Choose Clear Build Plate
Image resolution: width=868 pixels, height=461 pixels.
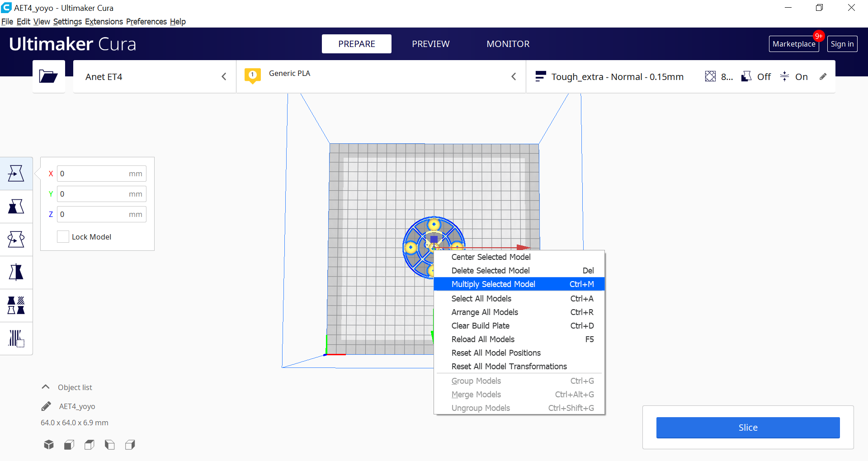point(519,325)
